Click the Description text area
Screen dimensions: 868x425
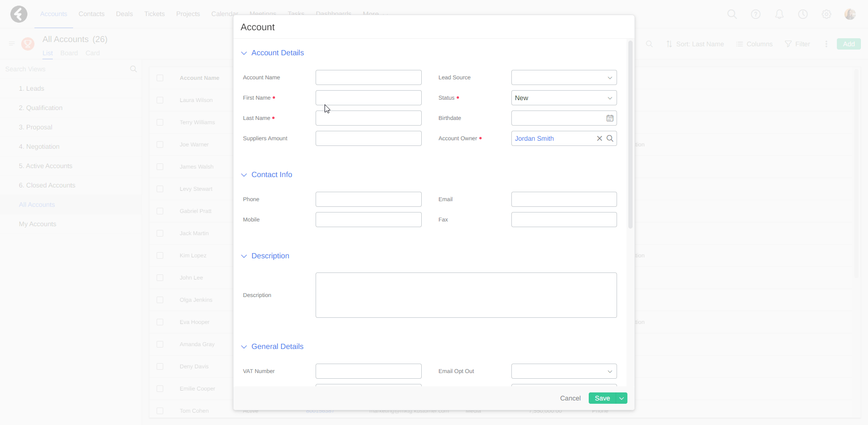point(466,295)
